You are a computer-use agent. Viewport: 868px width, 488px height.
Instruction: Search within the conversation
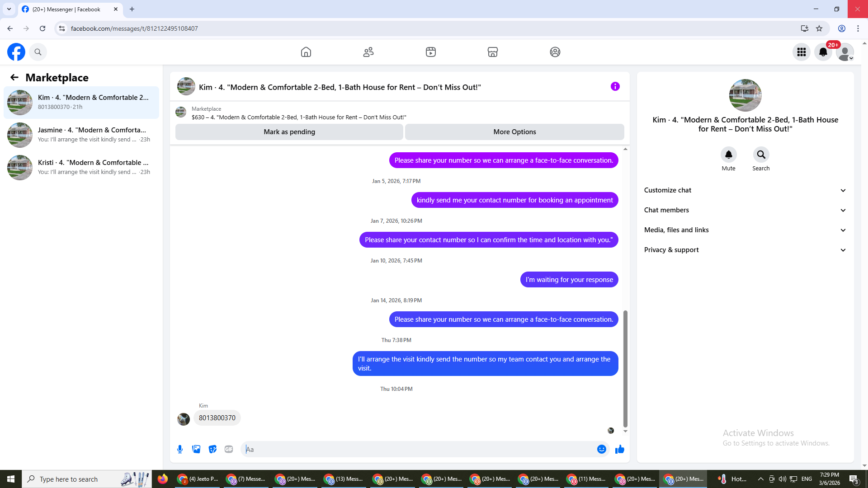click(761, 155)
